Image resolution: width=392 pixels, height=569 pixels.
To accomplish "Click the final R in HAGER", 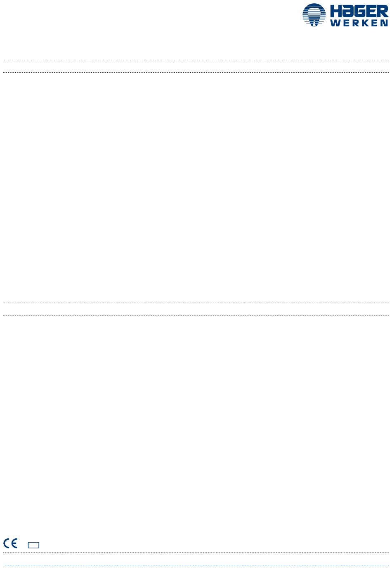I will (x=383, y=11).
